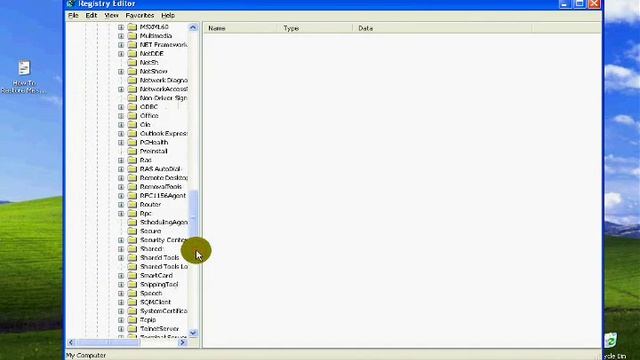Image resolution: width=640 pixels, height=360 pixels.
Task: Open the Favorites menu
Action: click(140, 16)
